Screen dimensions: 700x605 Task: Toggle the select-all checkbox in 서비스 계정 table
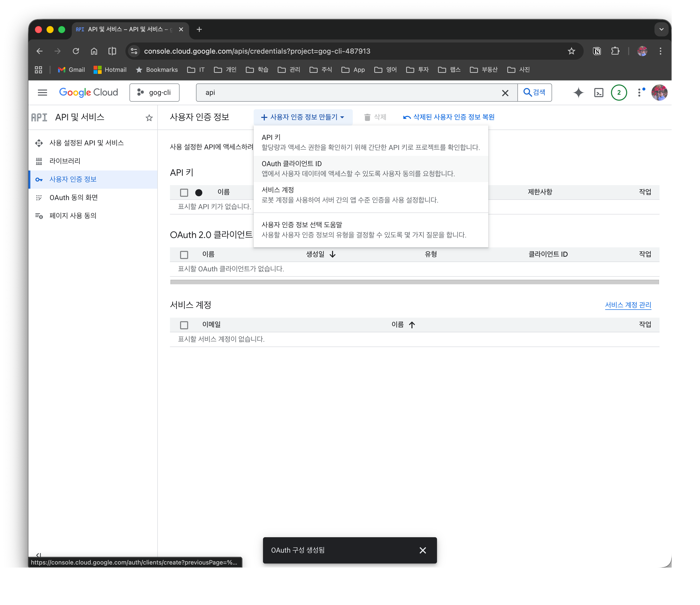coord(184,325)
